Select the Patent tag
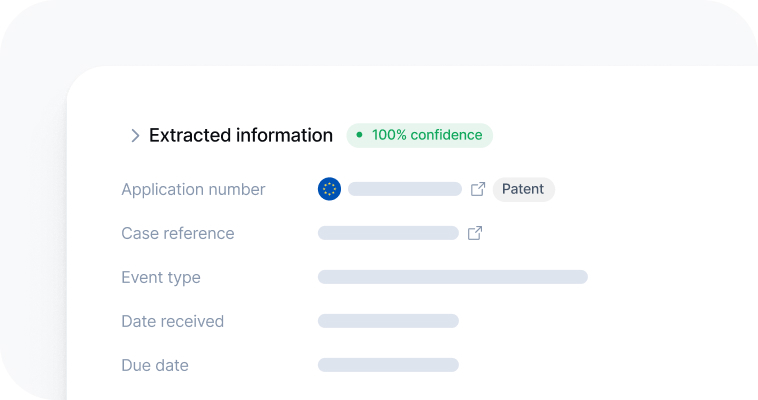This screenshot has height=400, width=758. pyautogui.click(x=523, y=189)
